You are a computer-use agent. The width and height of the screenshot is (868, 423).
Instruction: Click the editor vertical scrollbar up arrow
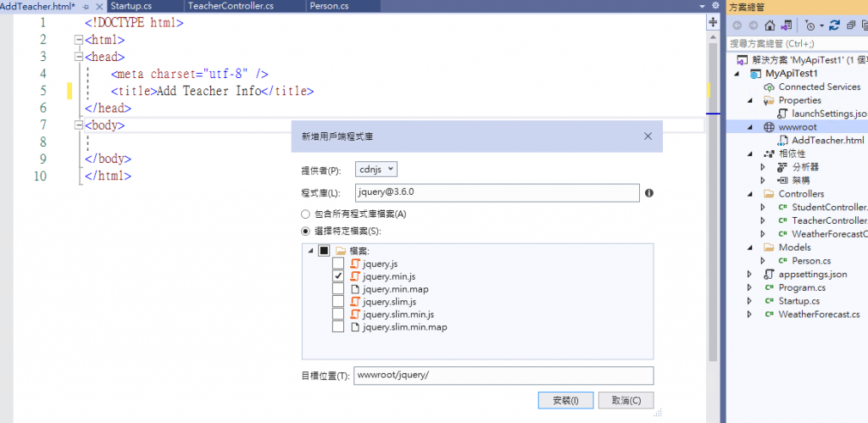pos(713,36)
